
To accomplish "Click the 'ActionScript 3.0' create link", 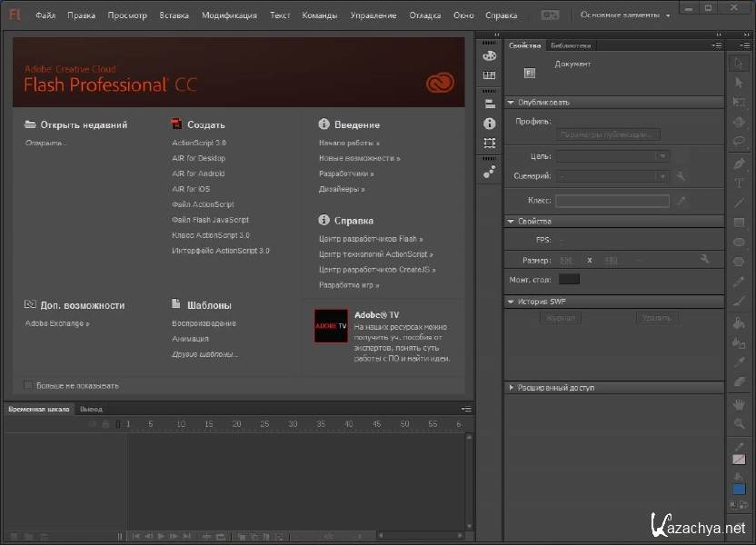I will (x=199, y=143).
